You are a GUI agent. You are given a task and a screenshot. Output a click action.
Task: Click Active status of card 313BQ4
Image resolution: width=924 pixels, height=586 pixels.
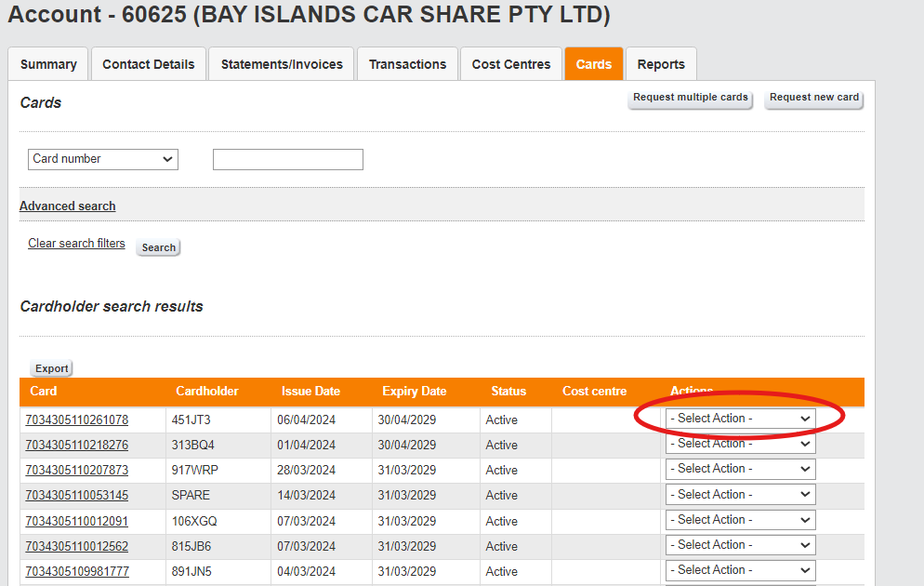tap(501, 446)
